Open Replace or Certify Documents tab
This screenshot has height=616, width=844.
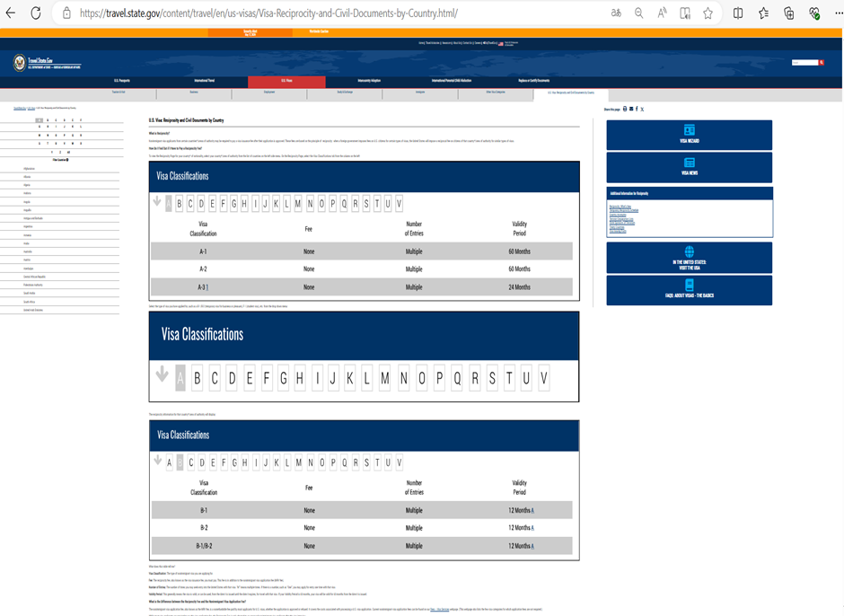pos(534,81)
